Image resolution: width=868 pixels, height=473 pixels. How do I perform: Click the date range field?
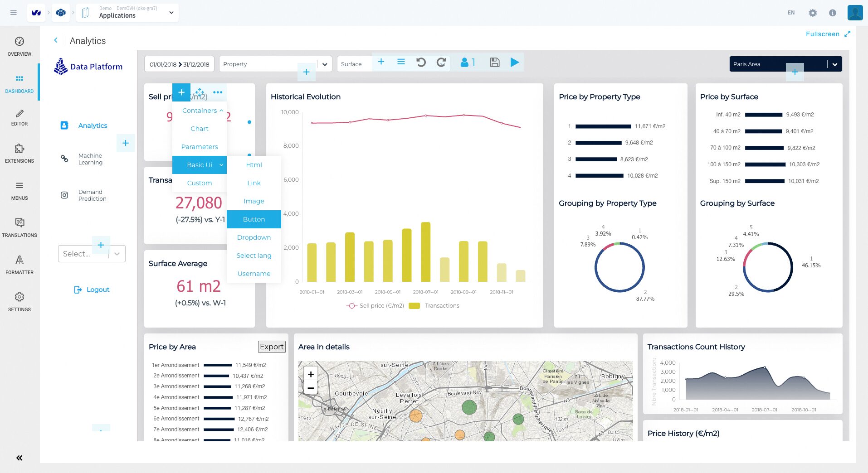pyautogui.click(x=180, y=64)
